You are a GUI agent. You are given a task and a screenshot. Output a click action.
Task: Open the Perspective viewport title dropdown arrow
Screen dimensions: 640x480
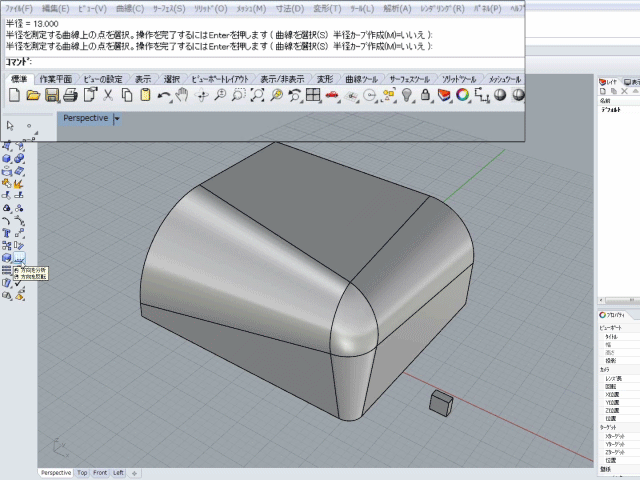coord(117,119)
